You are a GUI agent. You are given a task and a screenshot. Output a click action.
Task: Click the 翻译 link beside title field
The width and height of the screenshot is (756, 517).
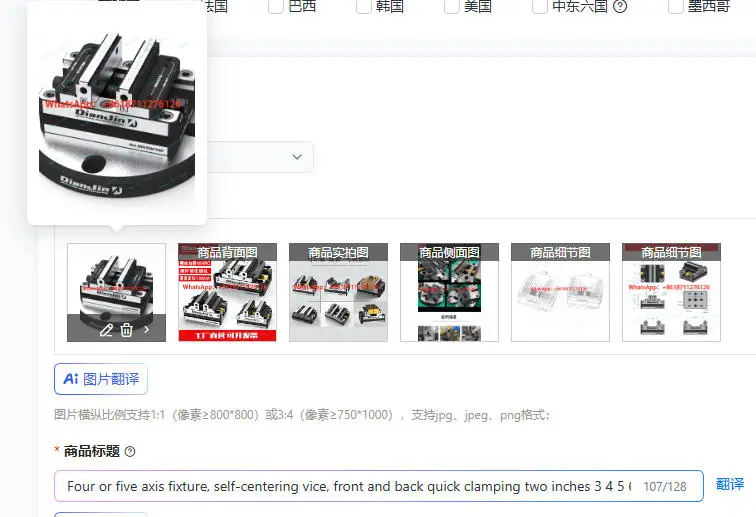730,484
